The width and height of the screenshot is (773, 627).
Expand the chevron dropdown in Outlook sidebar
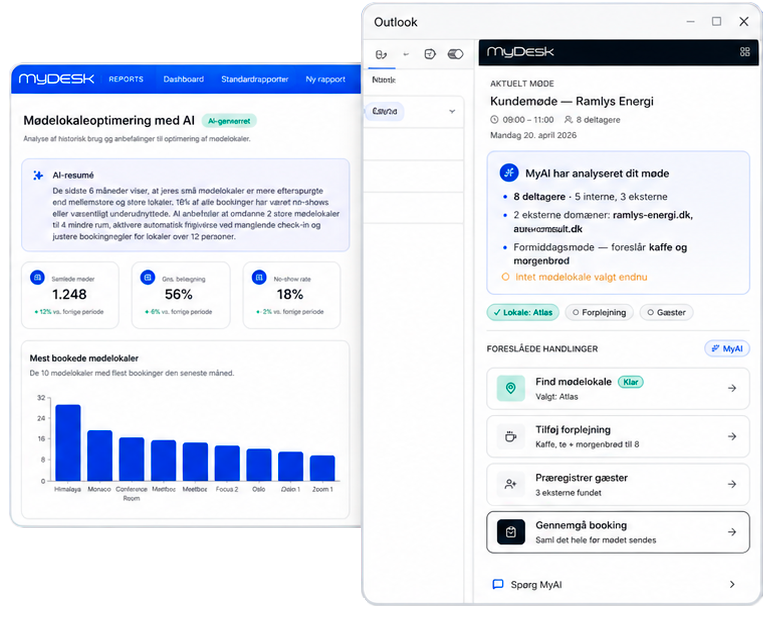[452, 111]
